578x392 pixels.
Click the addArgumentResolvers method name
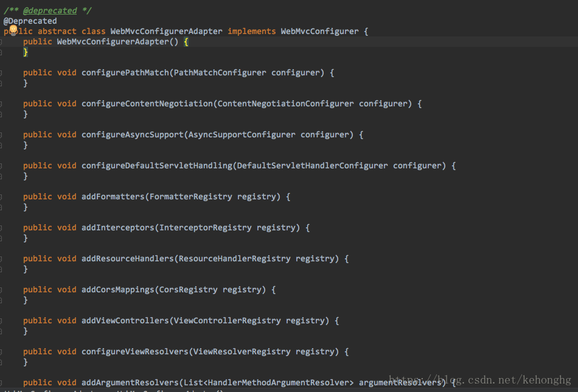click(x=130, y=382)
